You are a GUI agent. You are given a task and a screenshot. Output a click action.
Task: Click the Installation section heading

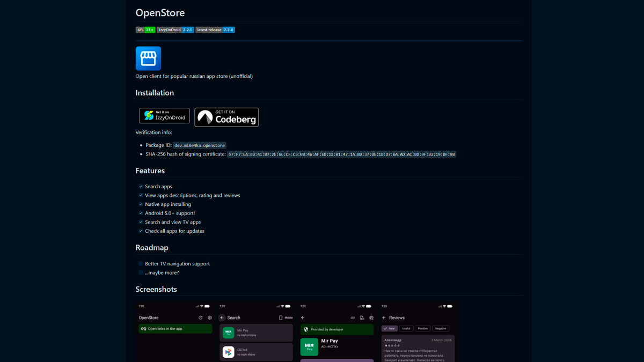coord(155,93)
